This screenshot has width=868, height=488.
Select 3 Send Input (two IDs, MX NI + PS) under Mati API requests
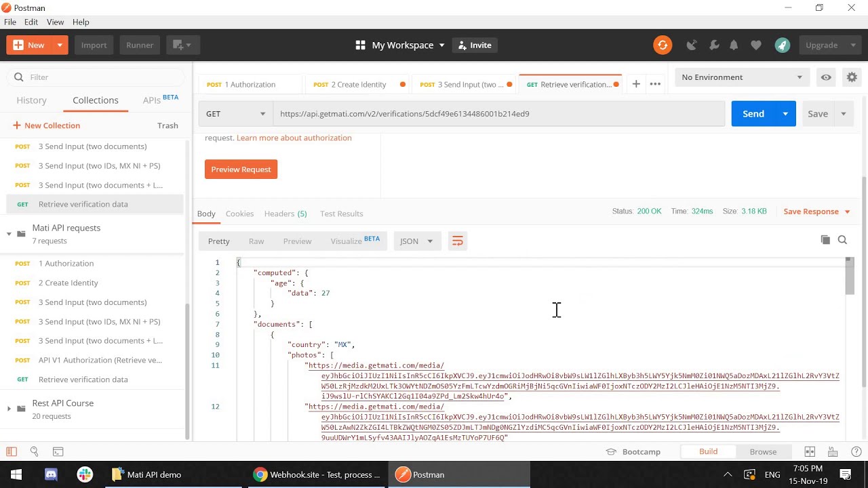point(99,321)
